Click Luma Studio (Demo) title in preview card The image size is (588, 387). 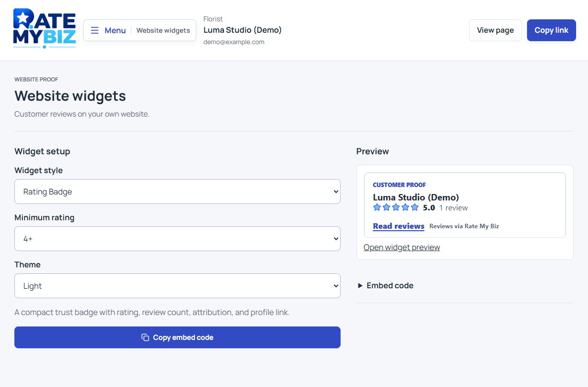tap(416, 197)
